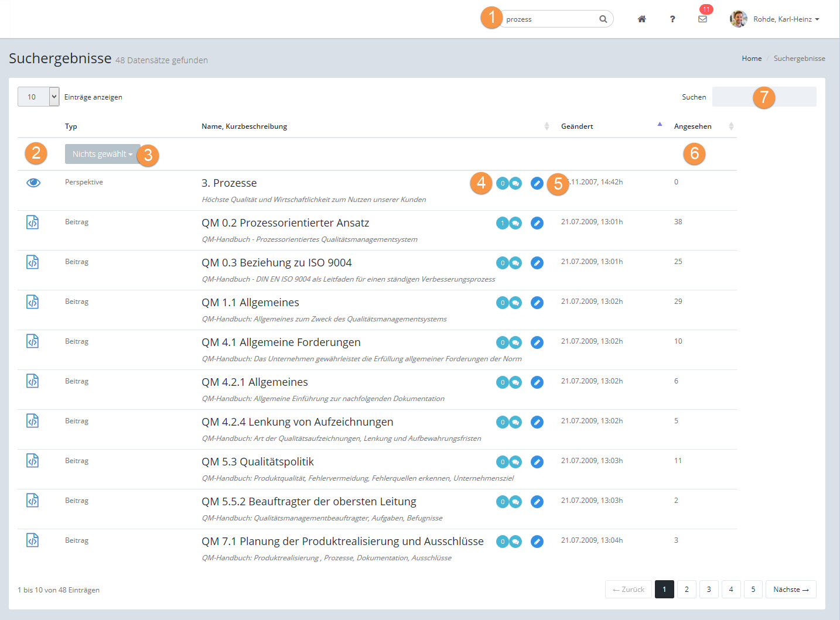The image size is (840, 620).
Task: Click the Nächste pagination button
Action: pos(790,590)
